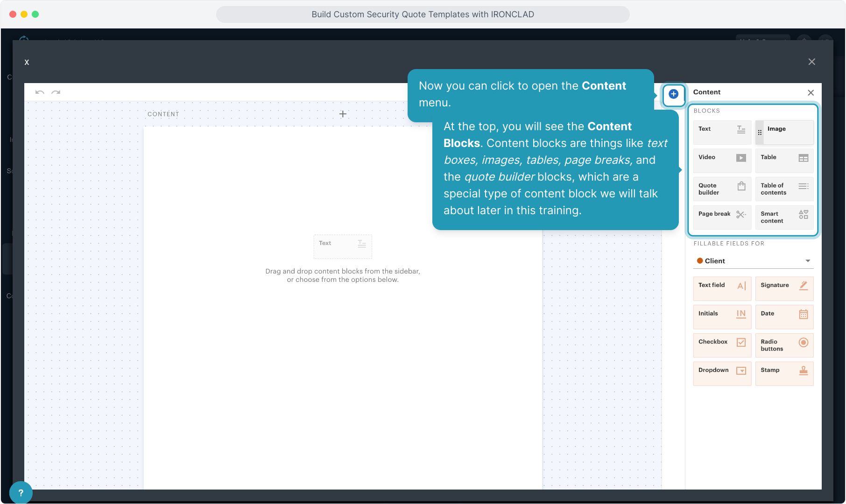Click the undo arrow icon
The width and height of the screenshot is (846, 504).
40,92
